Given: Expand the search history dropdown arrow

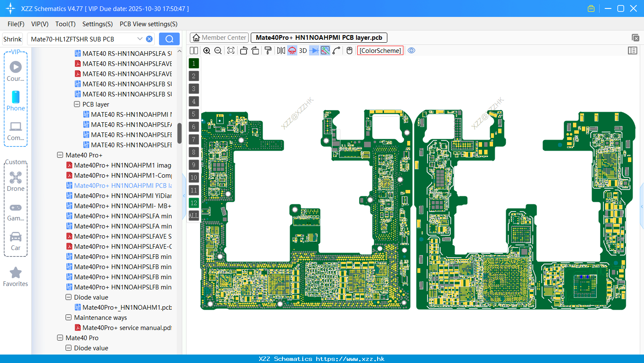Looking at the screenshot, I should point(140,39).
